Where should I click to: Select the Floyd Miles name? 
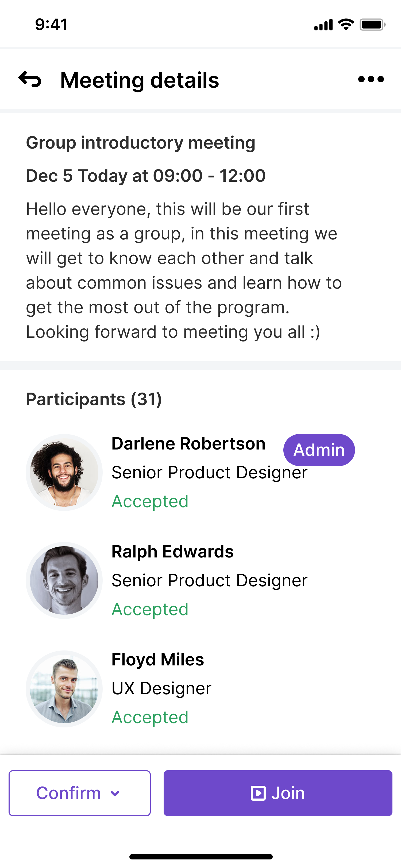coord(158,660)
